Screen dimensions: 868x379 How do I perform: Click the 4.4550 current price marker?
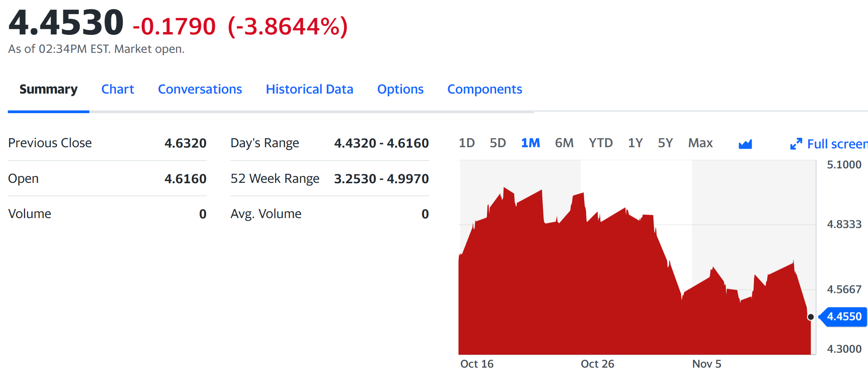click(844, 316)
